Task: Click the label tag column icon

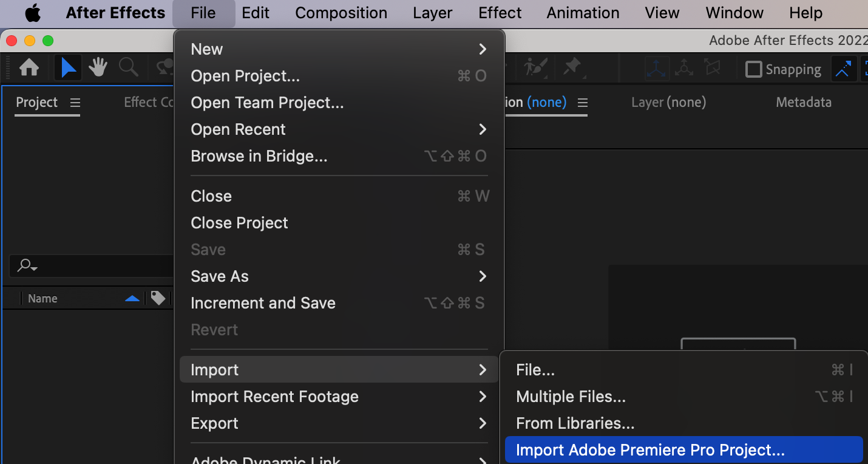Action: point(158,298)
